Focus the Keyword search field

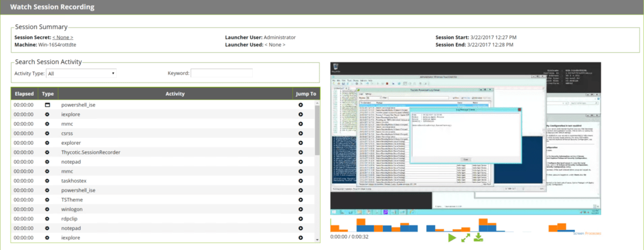pyautogui.click(x=222, y=73)
